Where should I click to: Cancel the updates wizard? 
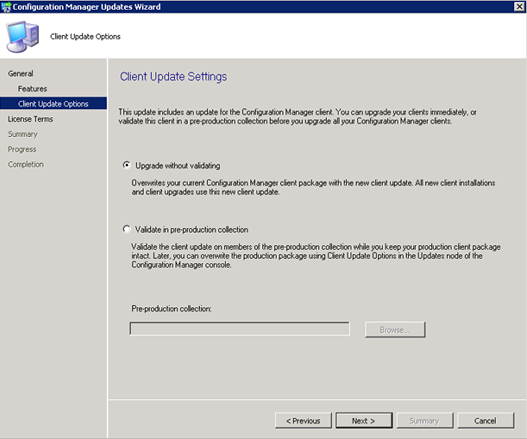(485, 421)
